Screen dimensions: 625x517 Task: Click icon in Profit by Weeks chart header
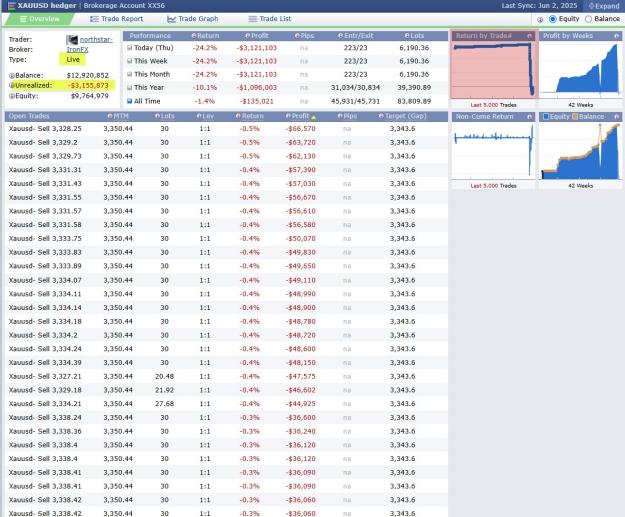pyautogui.click(x=616, y=36)
